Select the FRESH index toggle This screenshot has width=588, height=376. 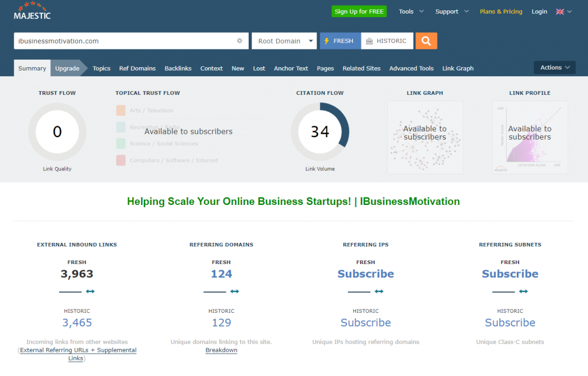point(340,41)
